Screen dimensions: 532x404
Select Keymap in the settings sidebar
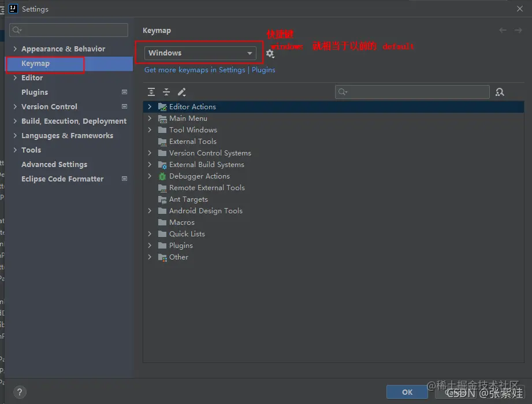pos(69,64)
